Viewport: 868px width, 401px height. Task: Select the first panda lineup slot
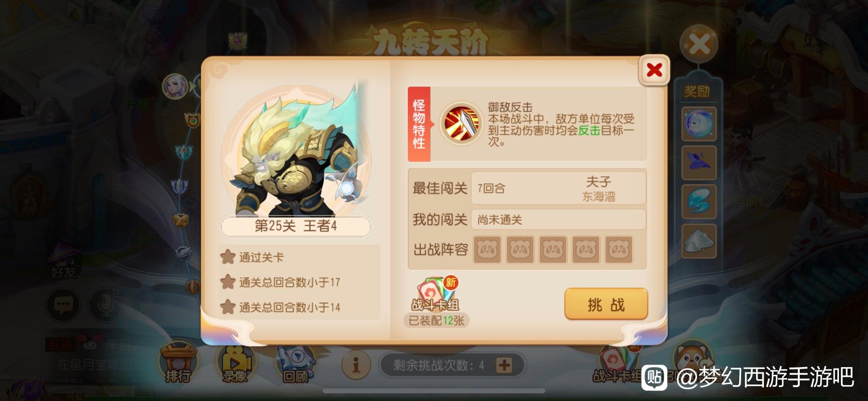point(487,250)
